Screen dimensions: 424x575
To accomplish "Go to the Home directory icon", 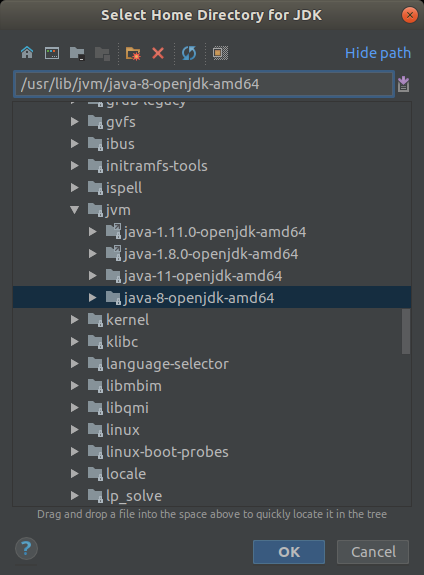I will pos(27,53).
